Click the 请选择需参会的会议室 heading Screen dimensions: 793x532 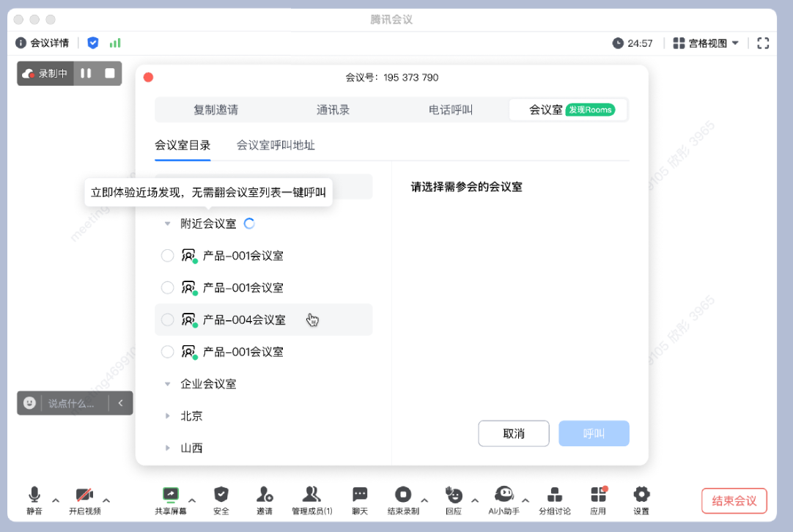point(466,187)
